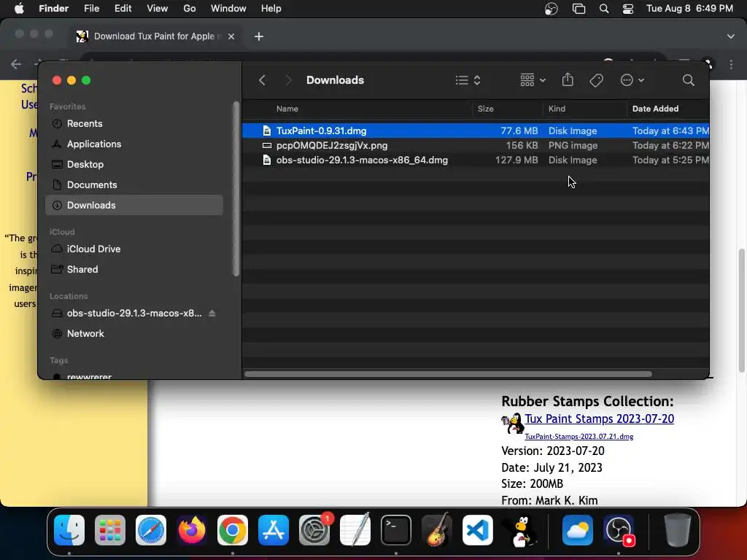This screenshot has height=560, width=747.
Task: Open Visual Studio Code from the Dock
Action: [477, 530]
